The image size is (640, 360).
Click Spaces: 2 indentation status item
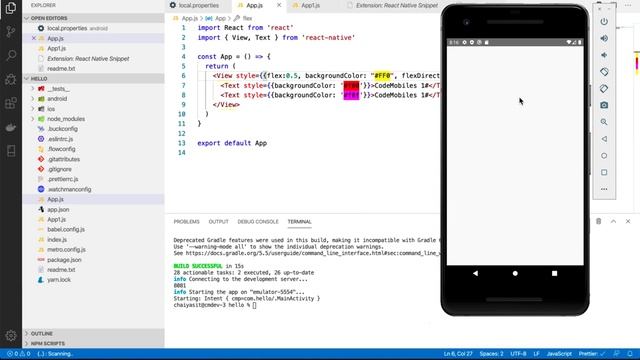(491, 354)
